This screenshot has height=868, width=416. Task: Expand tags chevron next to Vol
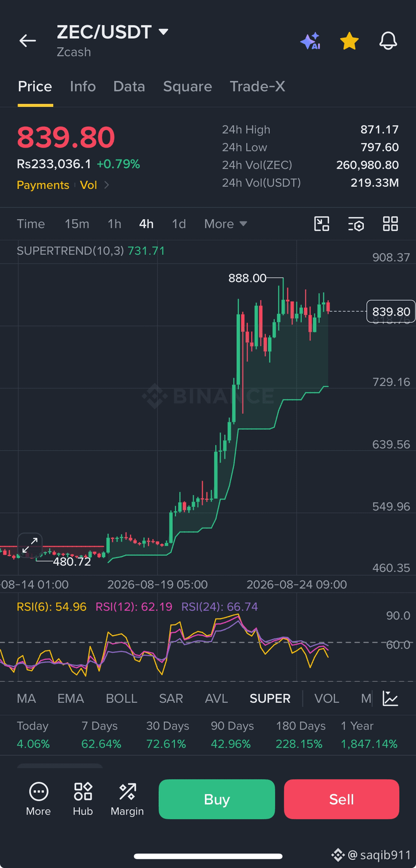(x=107, y=185)
